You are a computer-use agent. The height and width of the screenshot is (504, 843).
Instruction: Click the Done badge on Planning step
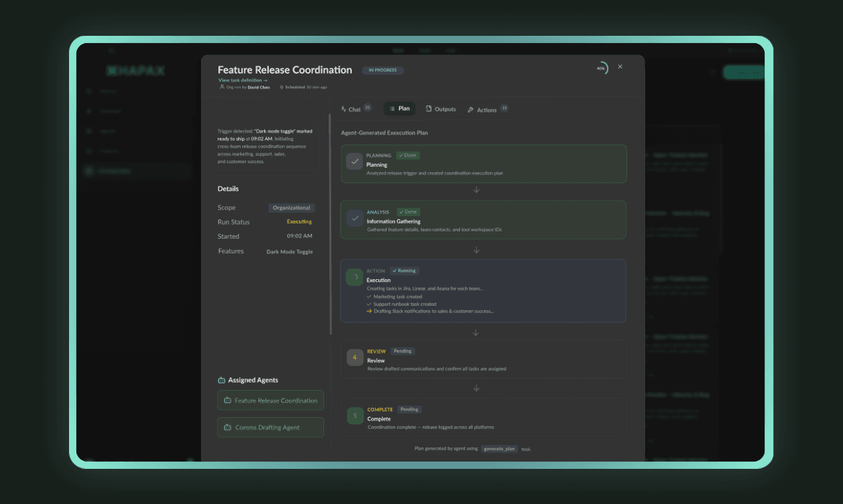coord(408,155)
